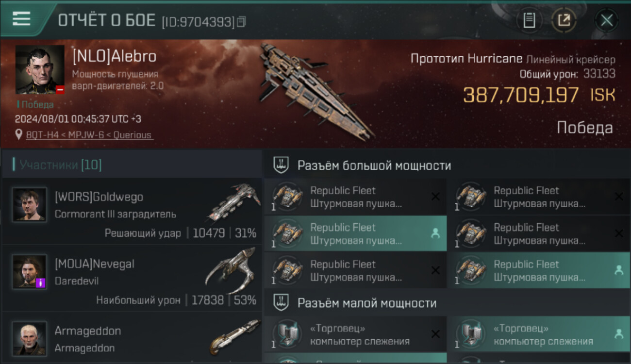Click the low power slot section header
631x364 pixels.
coord(447,303)
